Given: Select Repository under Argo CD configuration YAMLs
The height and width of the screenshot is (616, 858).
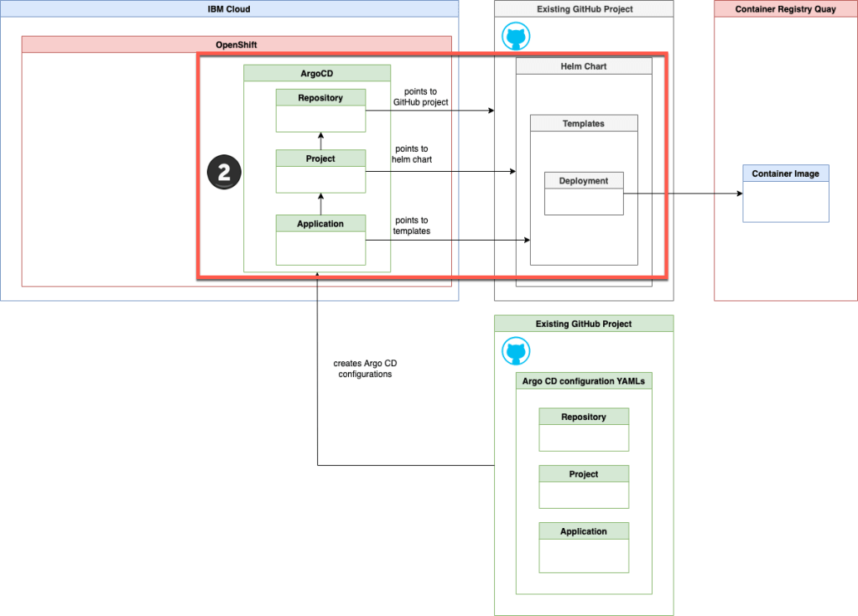Looking at the screenshot, I should tap(584, 429).
